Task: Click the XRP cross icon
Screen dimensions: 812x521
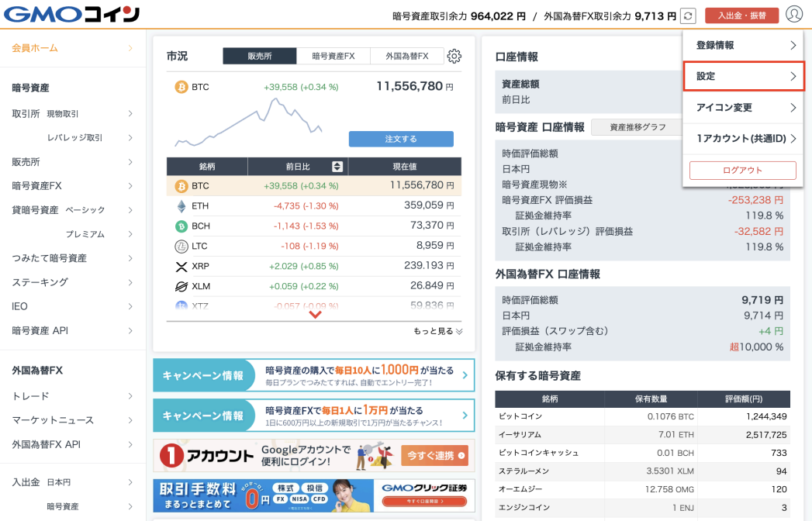Action: coord(181,267)
